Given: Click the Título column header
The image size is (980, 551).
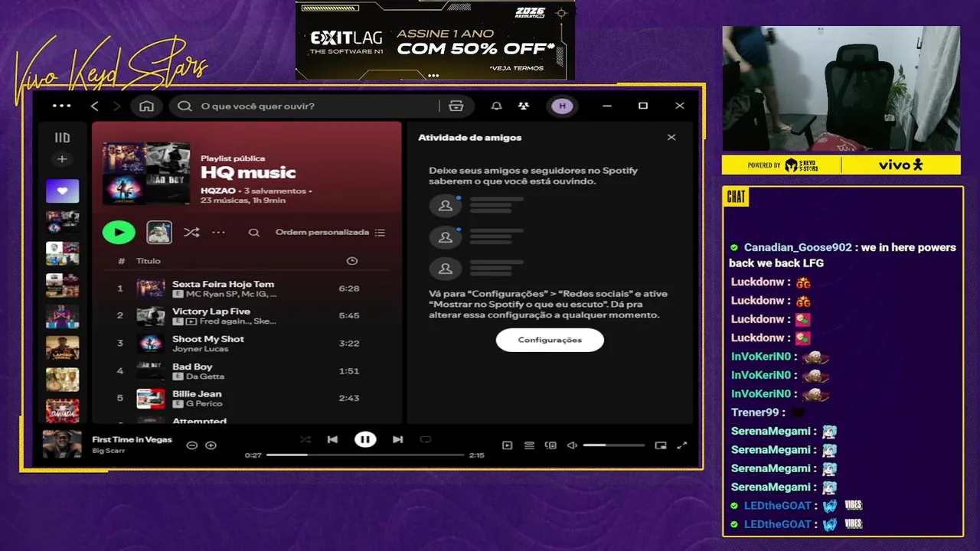Looking at the screenshot, I should tap(149, 261).
